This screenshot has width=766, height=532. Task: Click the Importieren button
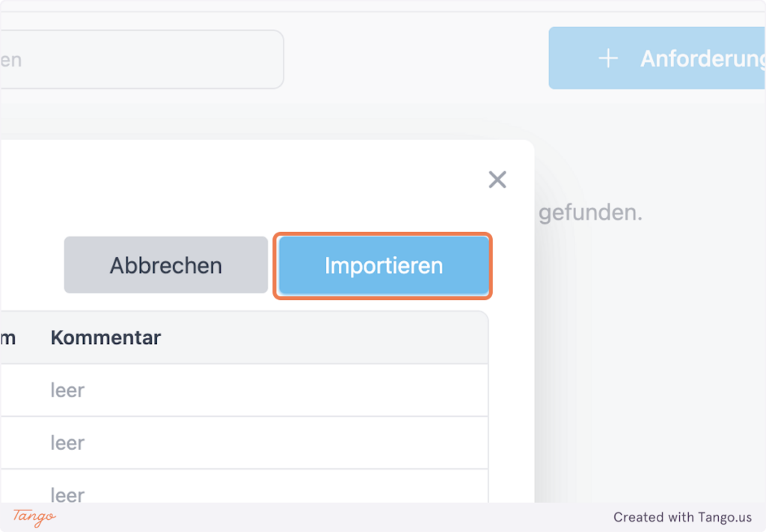pos(384,266)
